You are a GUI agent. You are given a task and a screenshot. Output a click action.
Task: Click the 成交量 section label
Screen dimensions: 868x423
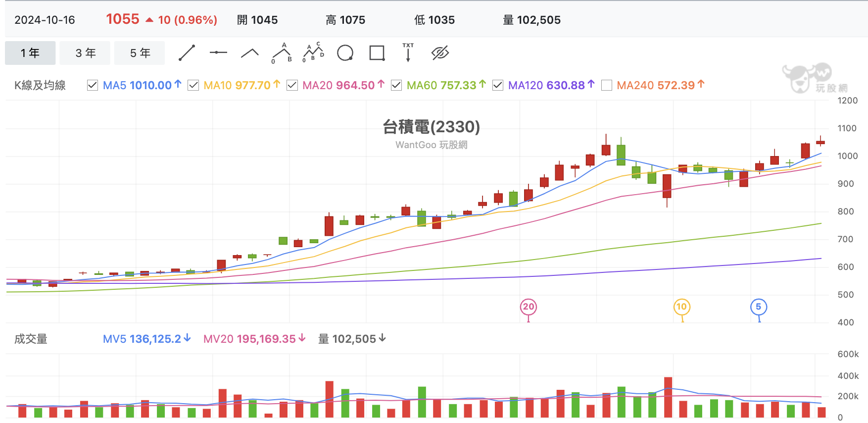(x=31, y=339)
